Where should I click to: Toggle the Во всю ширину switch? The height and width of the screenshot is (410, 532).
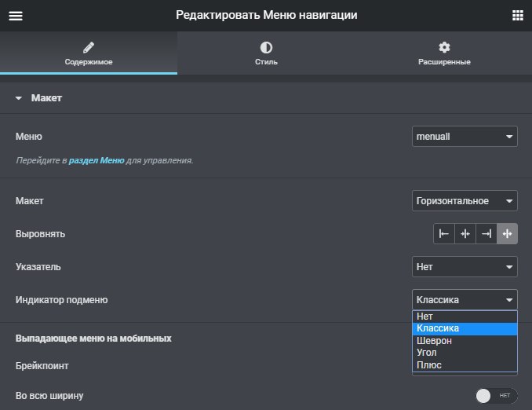pos(497,396)
